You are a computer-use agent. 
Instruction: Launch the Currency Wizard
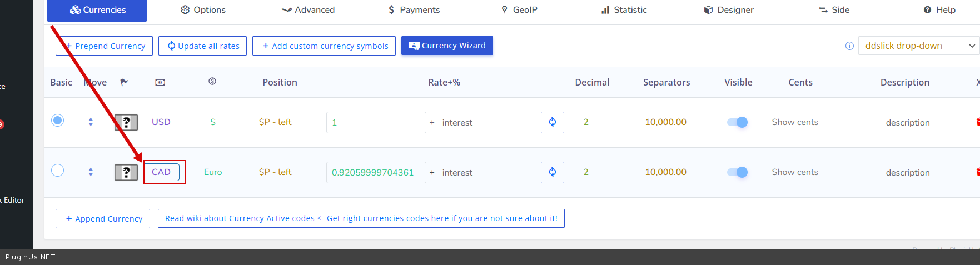[447, 46]
